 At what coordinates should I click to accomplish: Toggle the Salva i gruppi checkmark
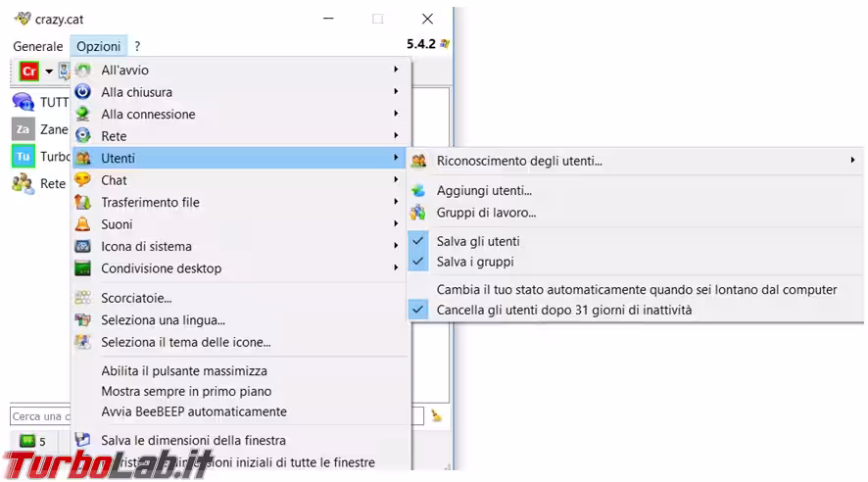pyautogui.click(x=418, y=262)
